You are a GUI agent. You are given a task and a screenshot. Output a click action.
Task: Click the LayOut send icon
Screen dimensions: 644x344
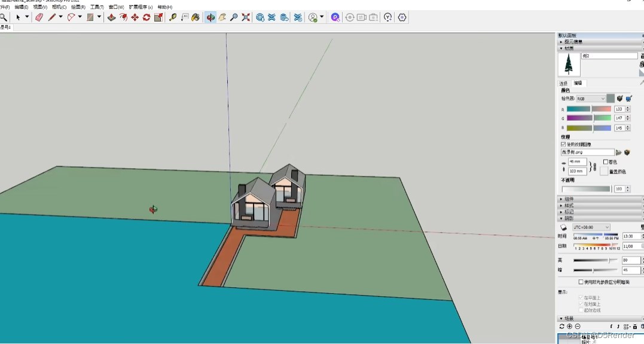coord(284,17)
